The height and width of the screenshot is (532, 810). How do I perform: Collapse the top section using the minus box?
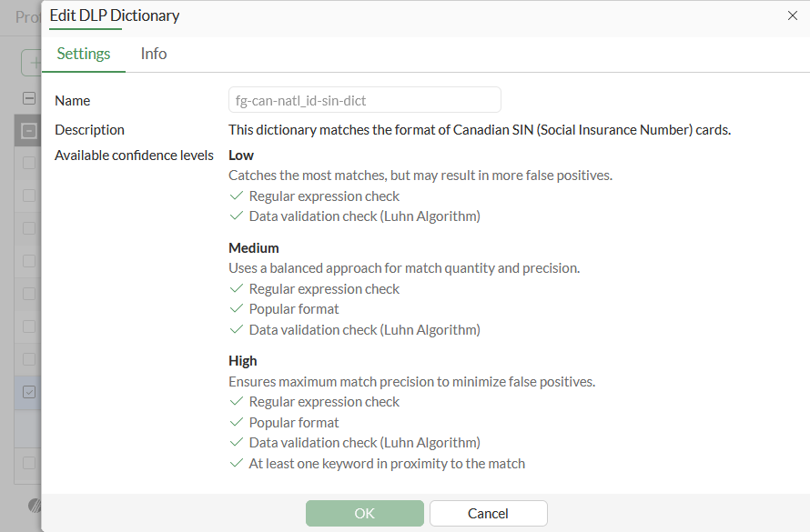[x=28, y=96]
